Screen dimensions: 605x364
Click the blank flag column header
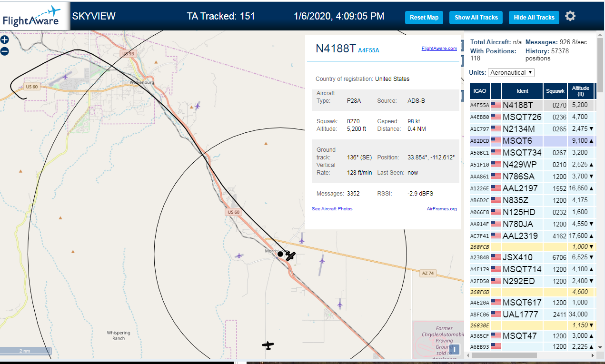coord(496,91)
